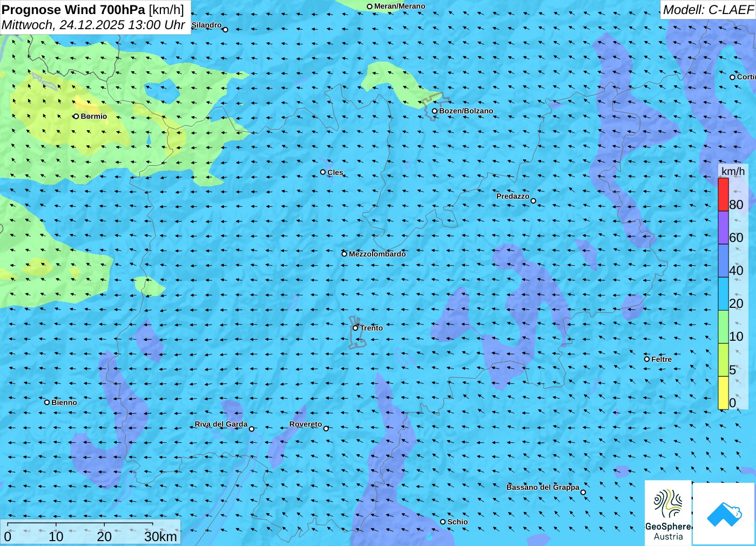The width and height of the screenshot is (756, 546).
Task: Click the 'Modell: C-LAEF' label
Action: [708, 10]
